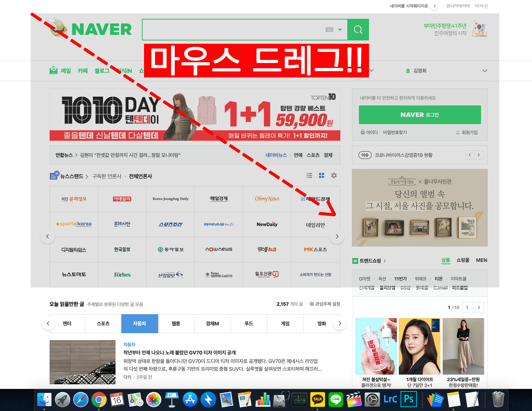Click the 메일 envelope icon

click(53, 71)
